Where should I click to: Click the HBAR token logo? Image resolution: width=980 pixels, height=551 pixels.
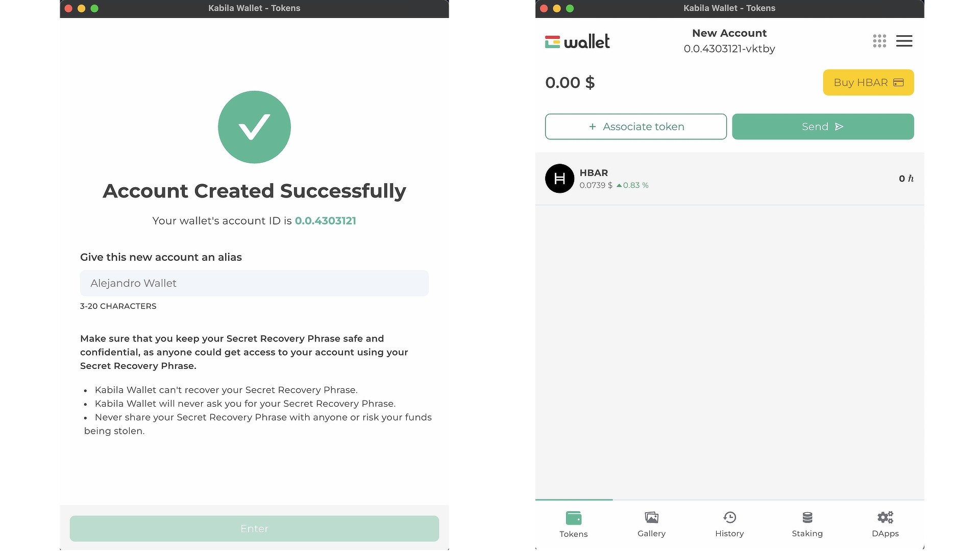[559, 179]
